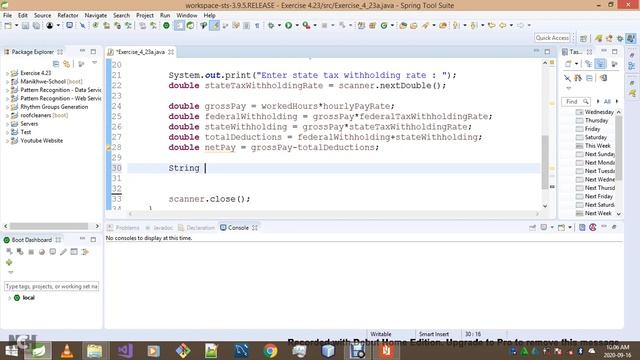This screenshot has width=640, height=360.
Task: Click the Package Explorer horizontal scrollbar
Action: (x=49, y=226)
